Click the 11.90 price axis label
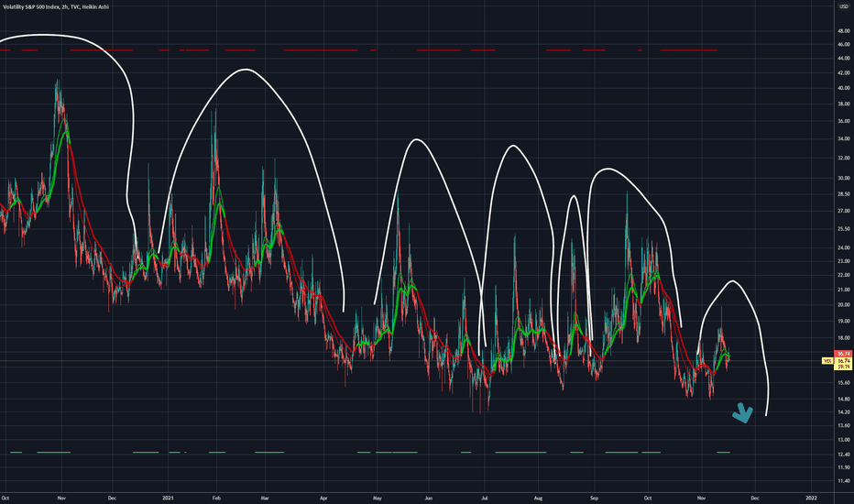854x504 pixels. 844,467
